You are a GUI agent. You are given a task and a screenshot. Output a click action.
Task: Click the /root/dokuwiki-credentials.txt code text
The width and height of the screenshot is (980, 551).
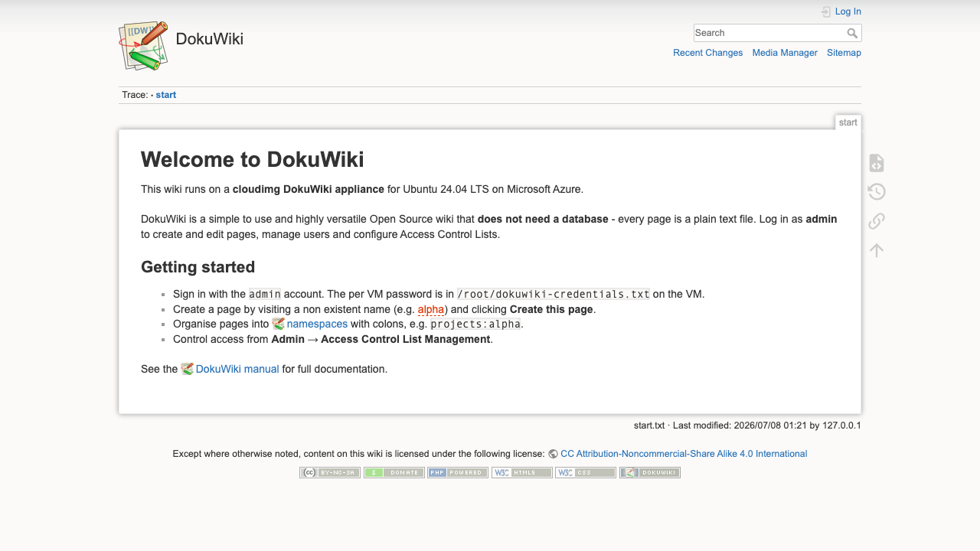click(x=554, y=294)
